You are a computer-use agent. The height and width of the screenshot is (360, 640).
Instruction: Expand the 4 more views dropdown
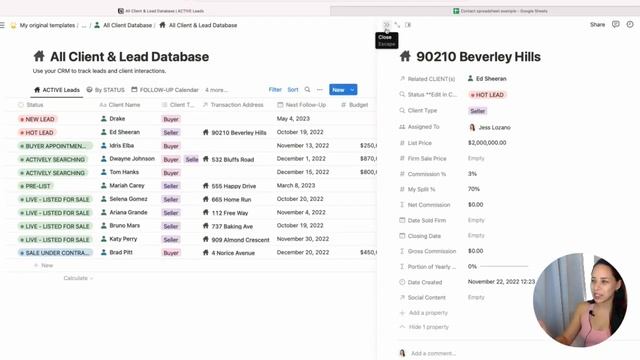[x=216, y=90]
